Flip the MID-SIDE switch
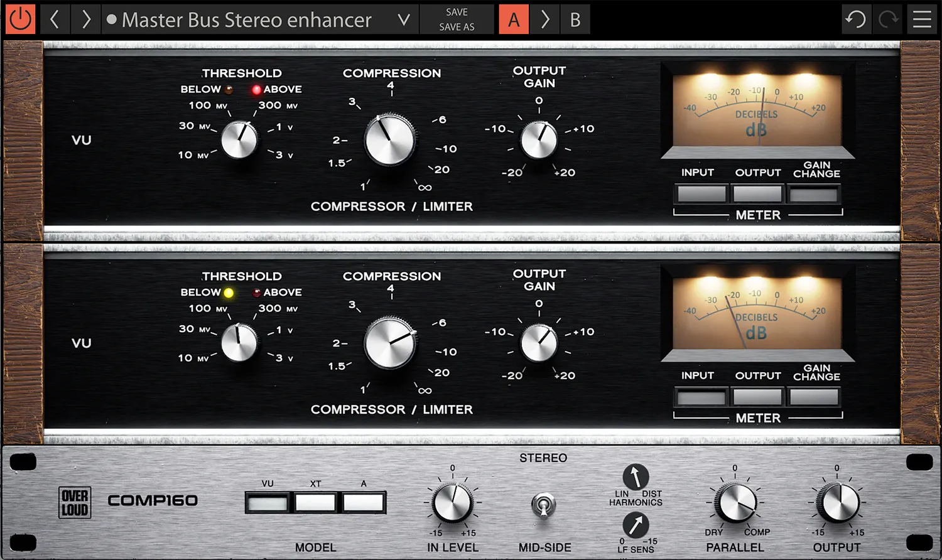This screenshot has height=560, width=942. (x=544, y=504)
